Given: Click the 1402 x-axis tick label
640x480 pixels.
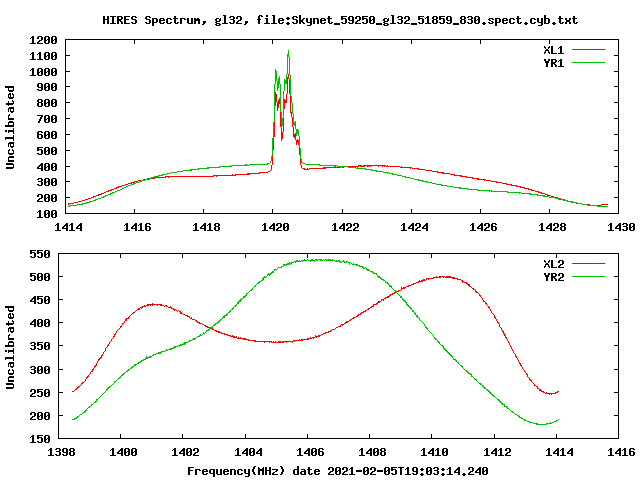Looking at the screenshot, I should (185, 452).
